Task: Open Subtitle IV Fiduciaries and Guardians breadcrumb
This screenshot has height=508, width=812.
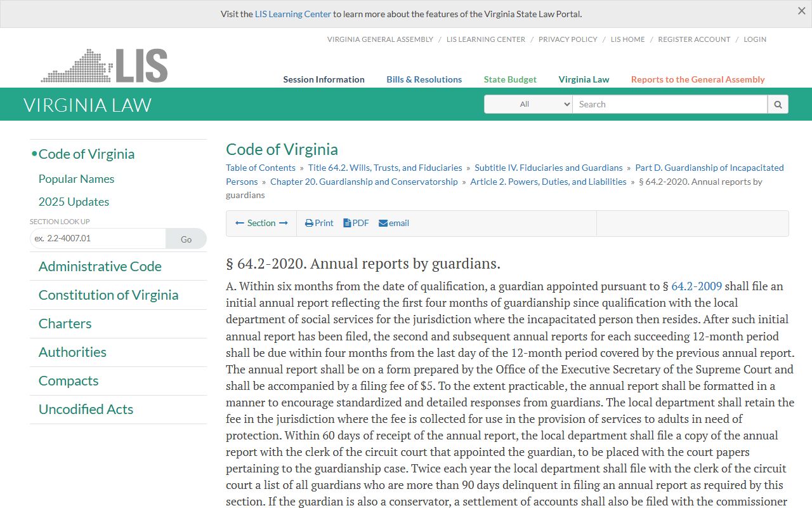Action: point(549,168)
